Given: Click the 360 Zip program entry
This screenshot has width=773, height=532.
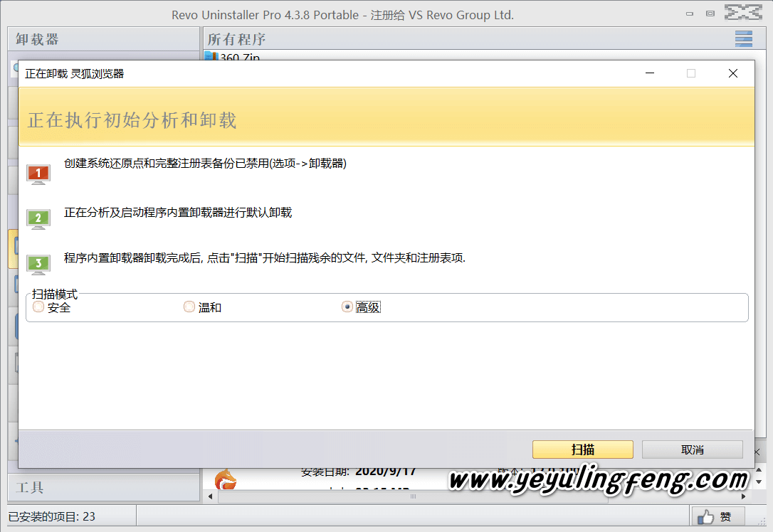Looking at the screenshot, I should click(x=232, y=57).
